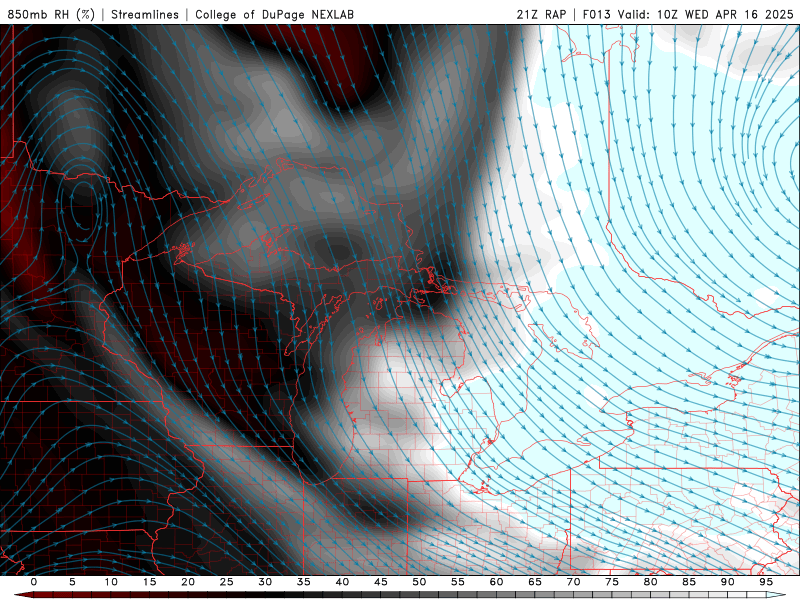Click the '21Z RAP' model run label
800x600 pixels.
(541, 14)
